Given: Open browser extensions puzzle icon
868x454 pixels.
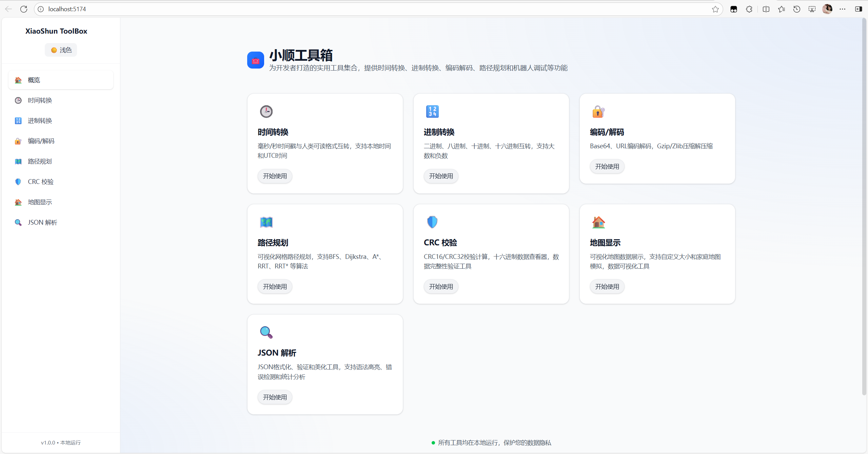Looking at the screenshot, I should [x=749, y=9].
